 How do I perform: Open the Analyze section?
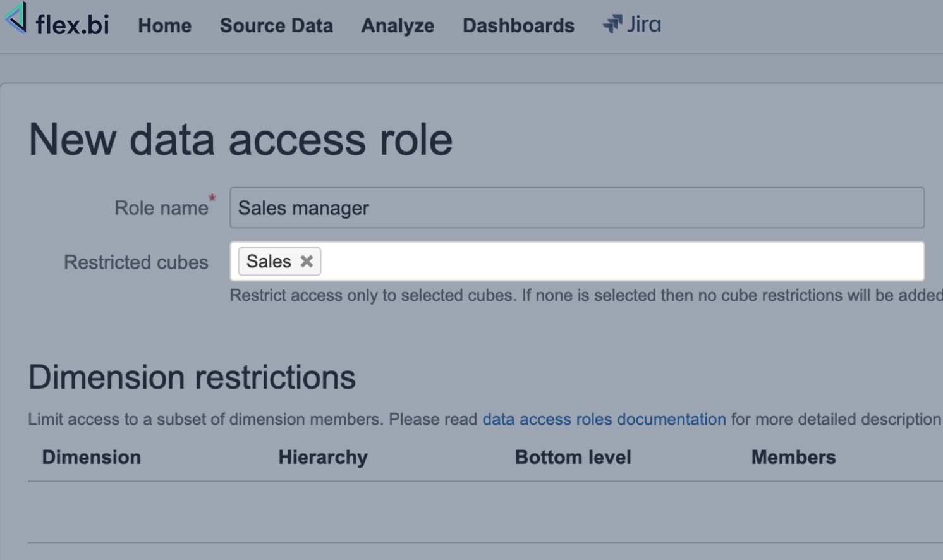pyautogui.click(x=398, y=25)
